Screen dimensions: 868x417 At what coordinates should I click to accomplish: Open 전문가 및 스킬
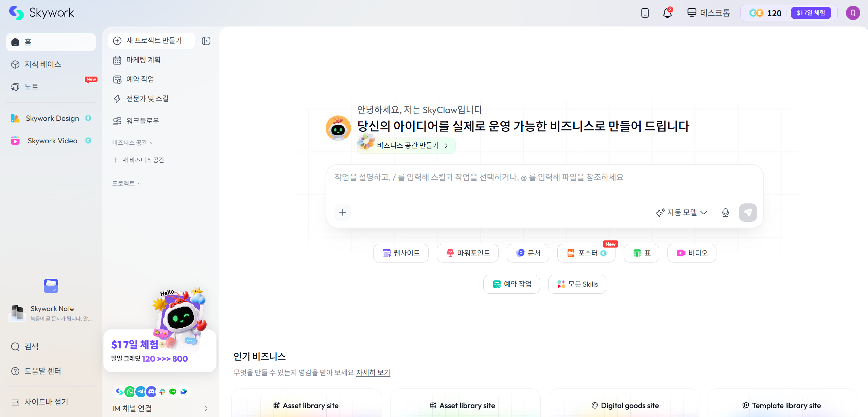pos(160,99)
